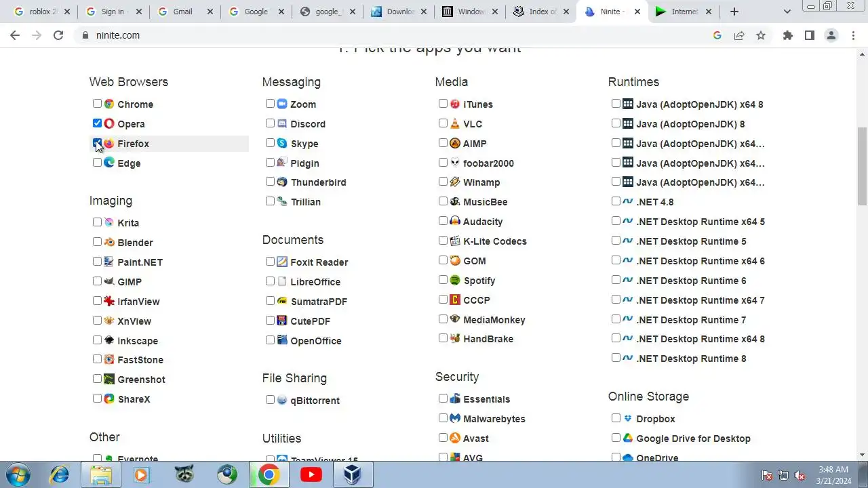Image resolution: width=868 pixels, height=488 pixels.
Task: Click the Runtimes category heading
Action: click(x=633, y=82)
